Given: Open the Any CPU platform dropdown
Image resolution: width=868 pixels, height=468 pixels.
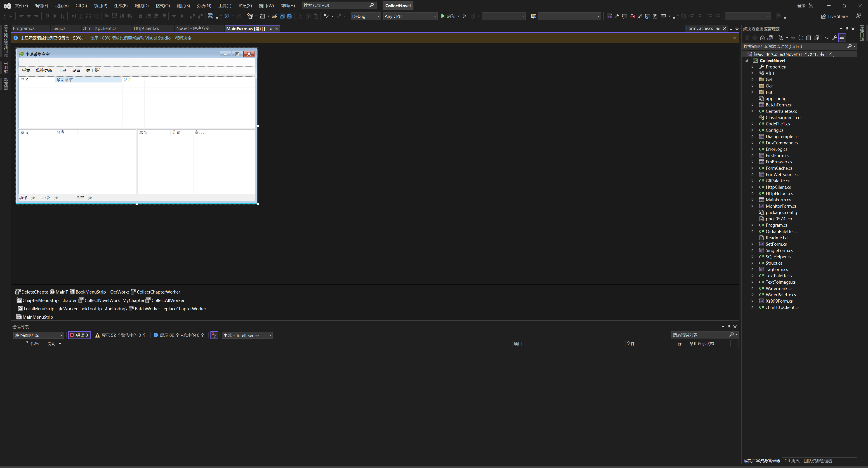Looking at the screenshot, I should click(410, 16).
